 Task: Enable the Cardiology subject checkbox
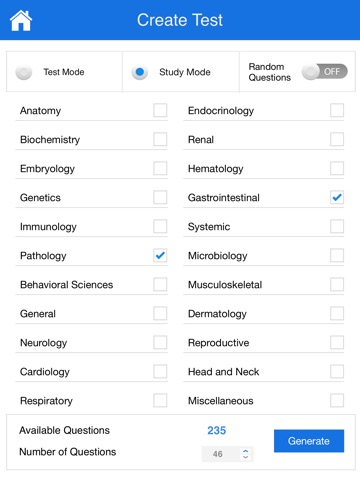click(x=160, y=371)
